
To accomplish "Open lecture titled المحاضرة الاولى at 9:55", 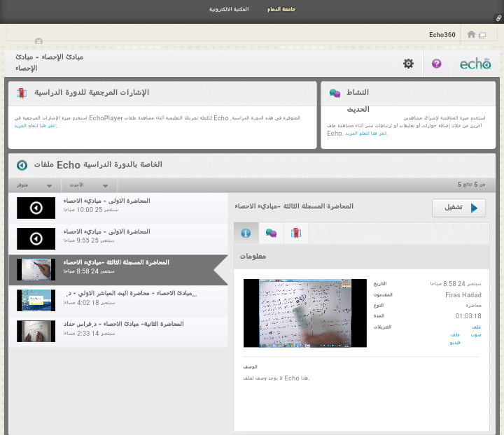I will (106, 231).
